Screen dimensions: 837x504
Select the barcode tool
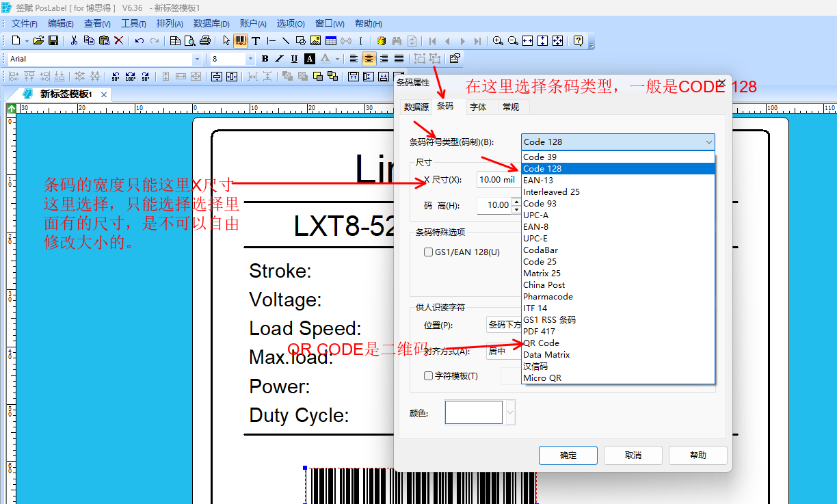[x=241, y=41]
